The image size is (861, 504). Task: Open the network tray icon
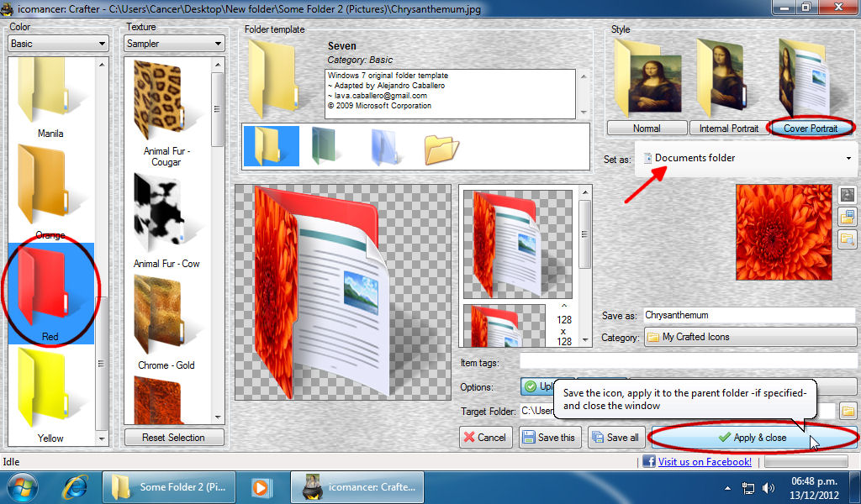747,488
